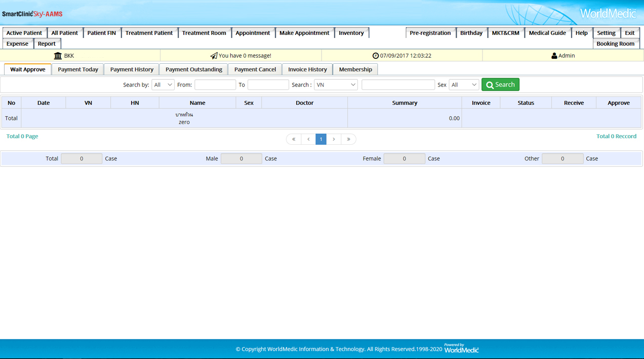Click the BKK bank building icon
Image resolution: width=644 pixels, height=359 pixels.
coord(58,56)
